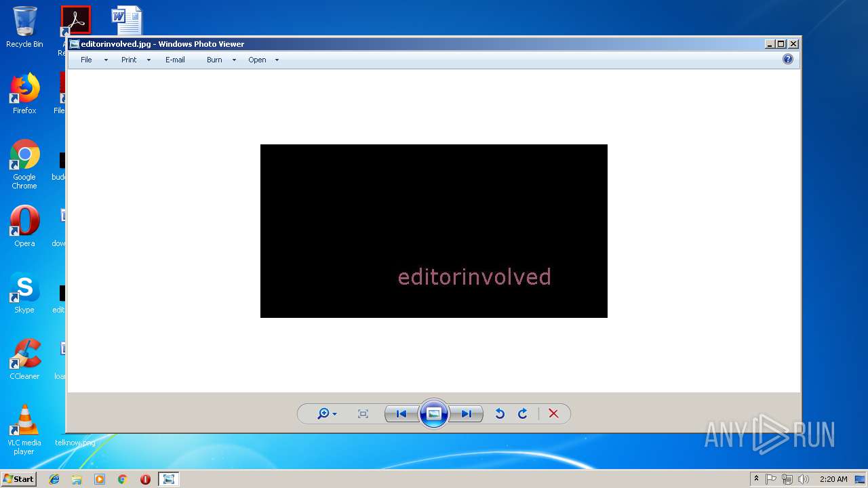Go to the previous image

pos(401,413)
